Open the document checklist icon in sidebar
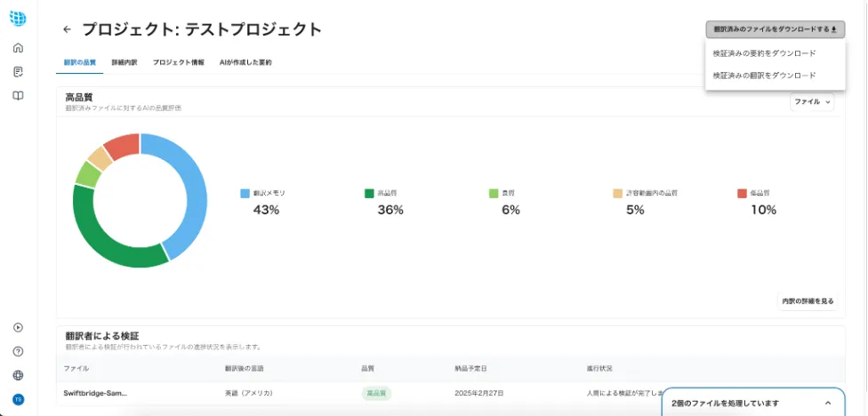This screenshot has height=416, width=868. tap(18, 72)
